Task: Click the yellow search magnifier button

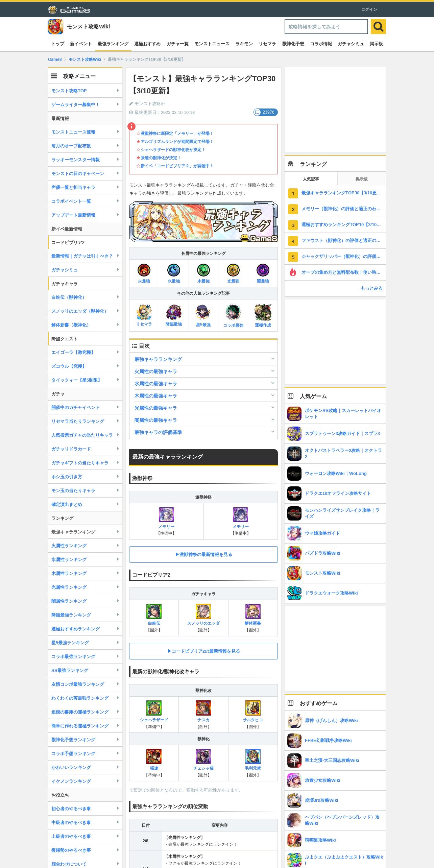Action: [378, 26]
